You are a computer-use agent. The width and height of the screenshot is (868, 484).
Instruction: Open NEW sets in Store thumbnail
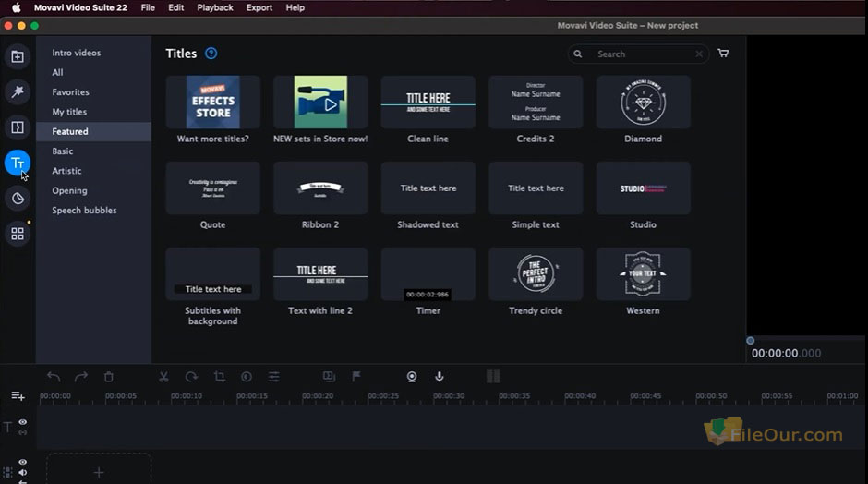coord(320,103)
